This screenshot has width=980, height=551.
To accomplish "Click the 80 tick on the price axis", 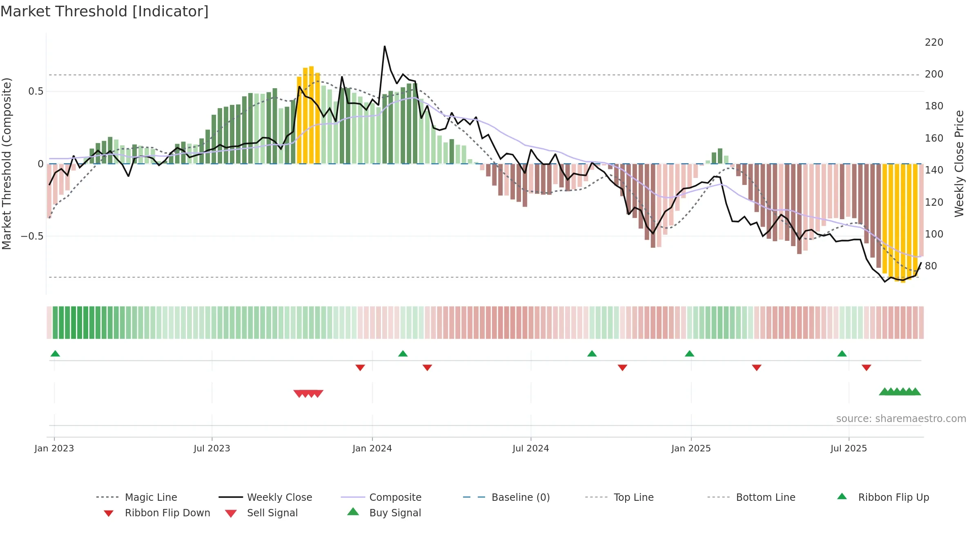I will coord(931,266).
